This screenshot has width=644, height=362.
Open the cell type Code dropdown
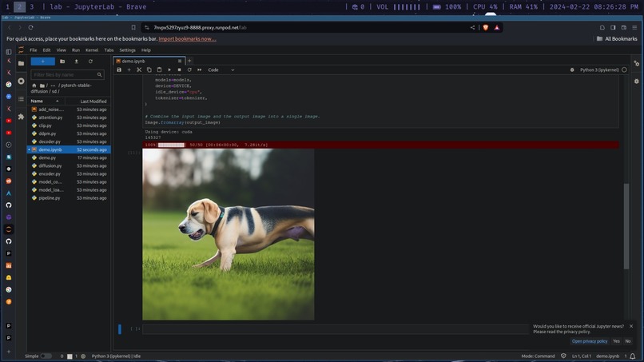point(221,70)
